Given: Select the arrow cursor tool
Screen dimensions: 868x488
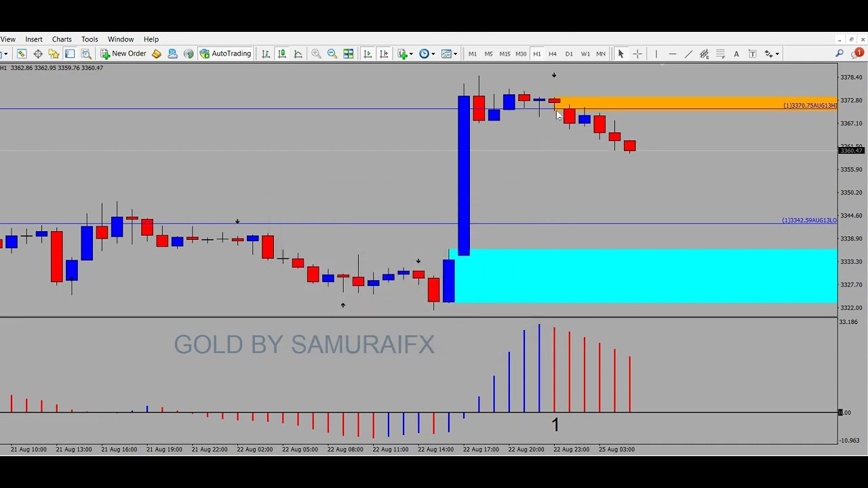Looking at the screenshot, I should [x=620, y=54].
